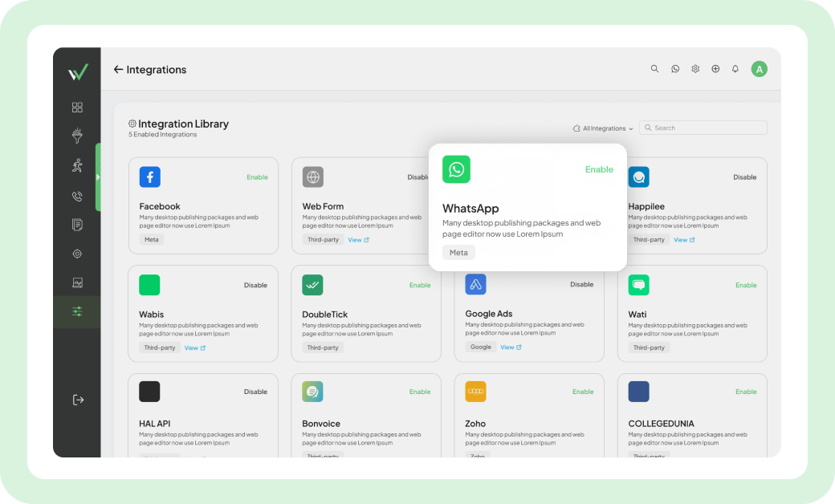Enable the Zoho integration
This screenshot has height=504, width=835.
click(583, 392)
